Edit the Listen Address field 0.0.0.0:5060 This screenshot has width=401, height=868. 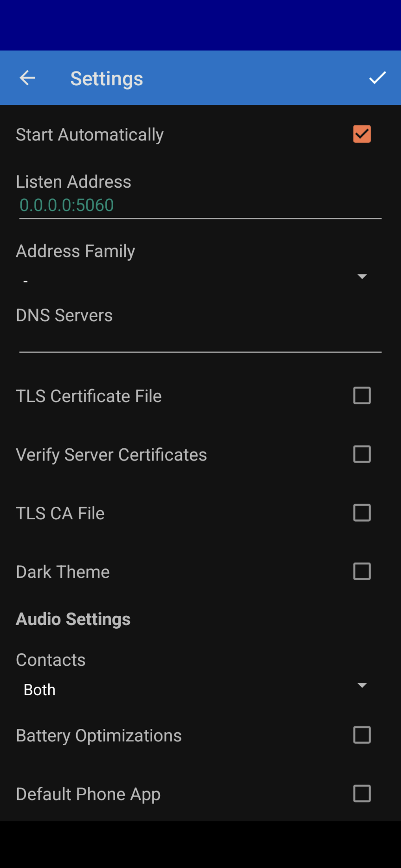point(200,205)
